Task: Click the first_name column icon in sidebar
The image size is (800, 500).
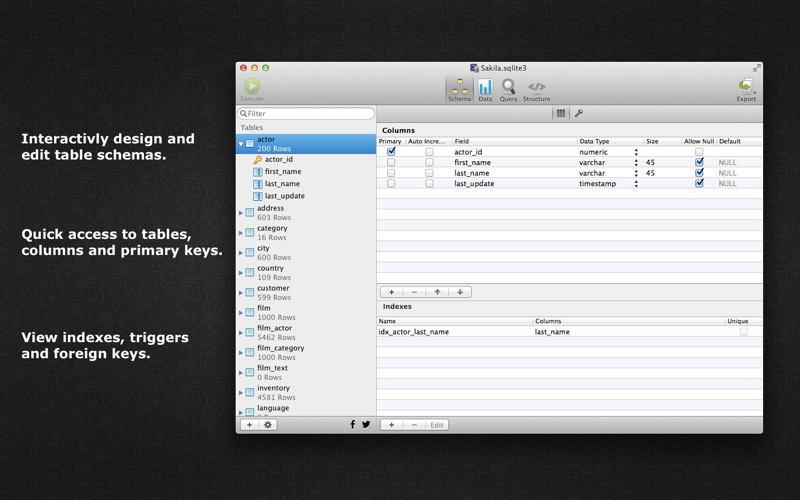Action: 258,172
